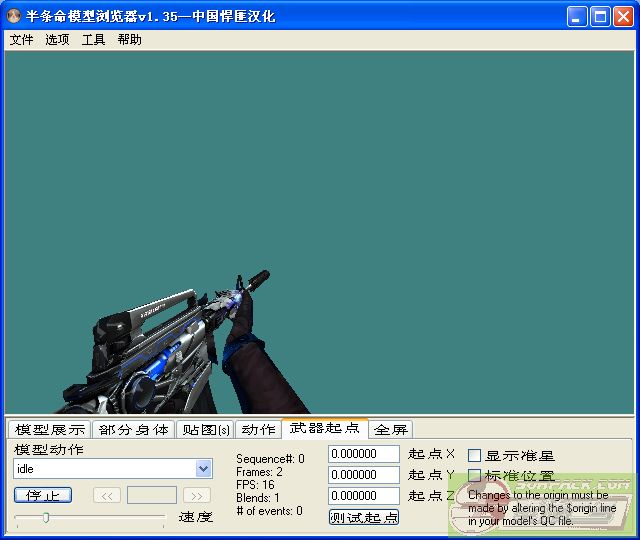The image size is (640, 540).
Task: Click the '# of events: 0' text
Action: (x=269, y=511)
